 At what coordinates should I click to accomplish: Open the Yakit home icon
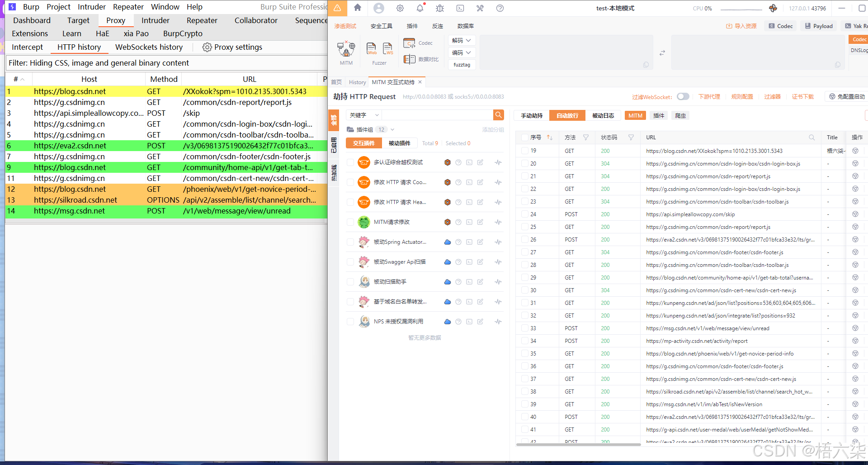358,8
